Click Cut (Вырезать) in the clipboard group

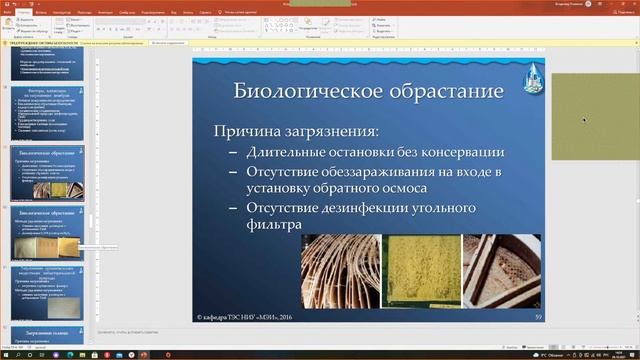coord(25,20)
